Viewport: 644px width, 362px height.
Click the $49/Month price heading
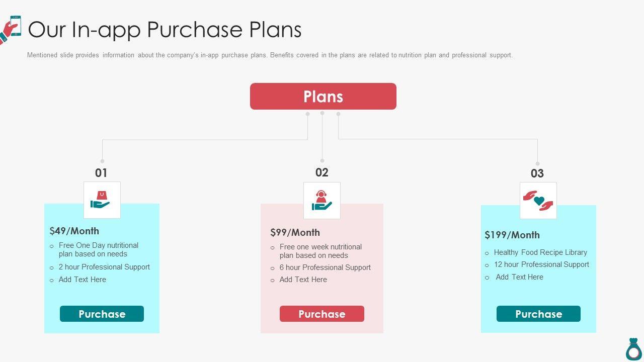[74, 231]
